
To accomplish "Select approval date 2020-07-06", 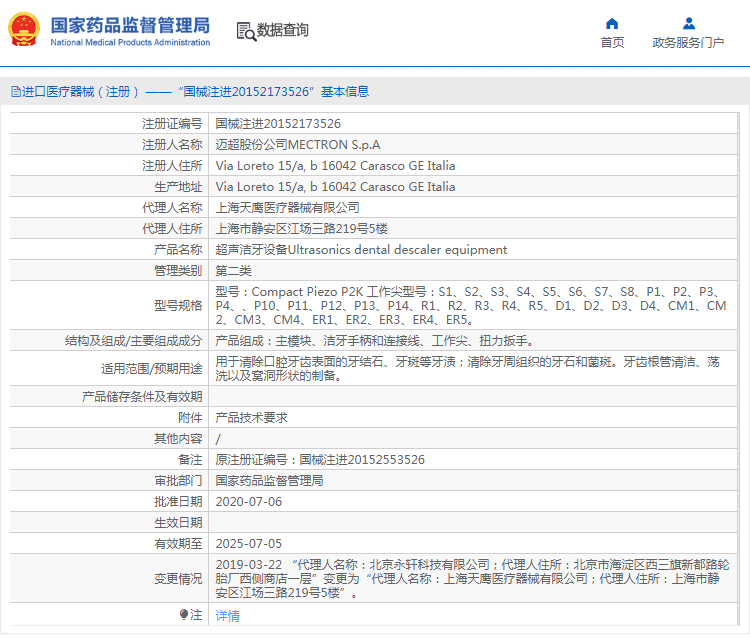I will click(x=249, y=502).
